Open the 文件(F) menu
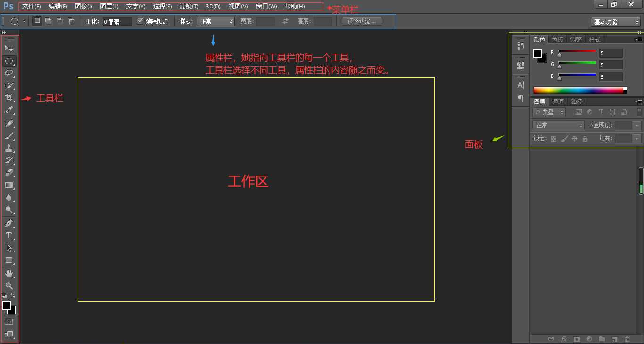Screen dimensions: 644x344 pyautogui.click(x=32, y=7)
